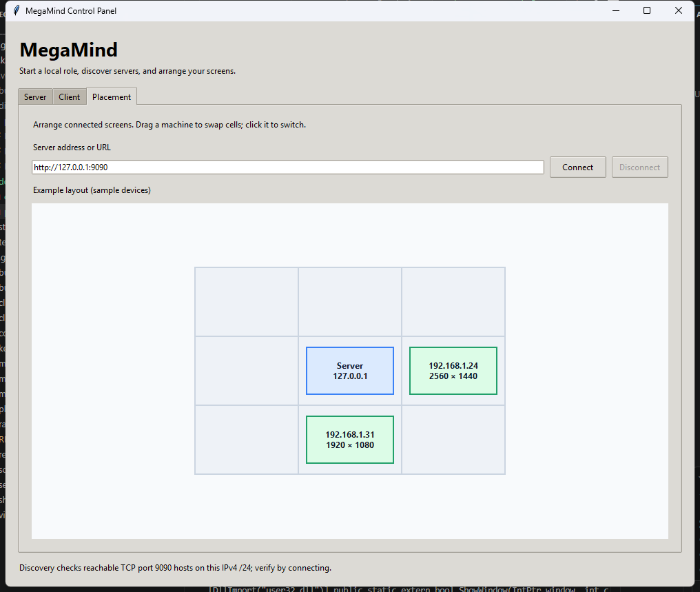Click the discovery note about TCP port 9090

[176, 568]
